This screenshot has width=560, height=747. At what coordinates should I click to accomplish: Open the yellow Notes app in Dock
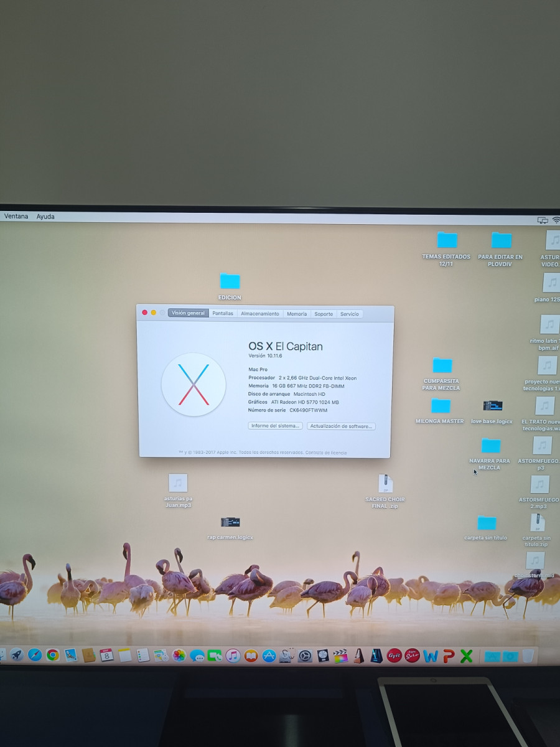click(x=124, y=655)
